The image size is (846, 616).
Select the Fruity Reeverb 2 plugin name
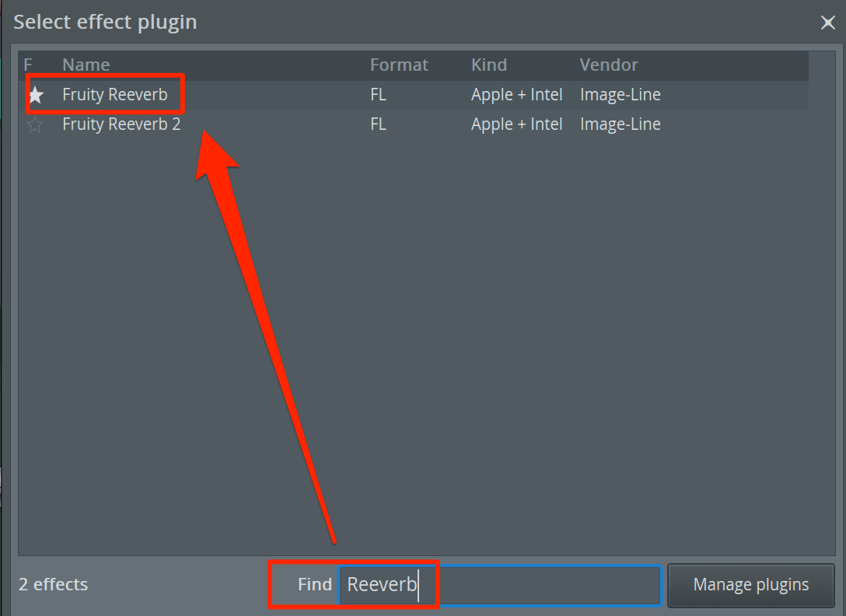(x=121, y=124)
